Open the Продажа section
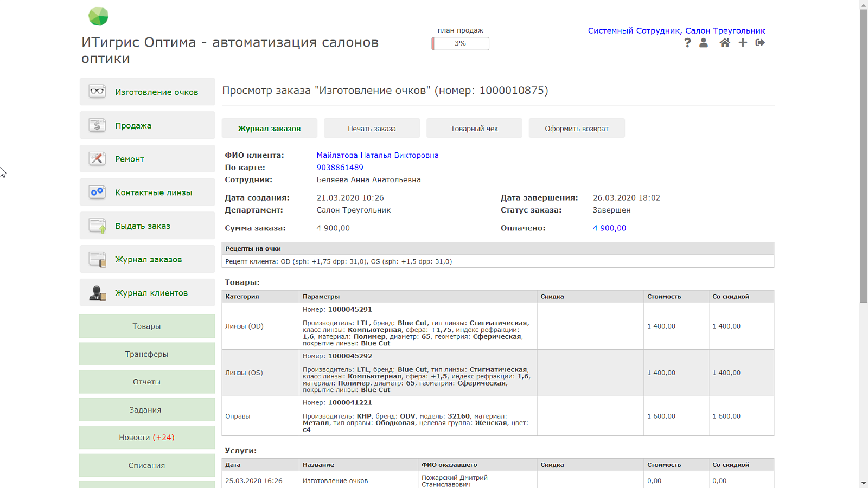 point(148,125)
